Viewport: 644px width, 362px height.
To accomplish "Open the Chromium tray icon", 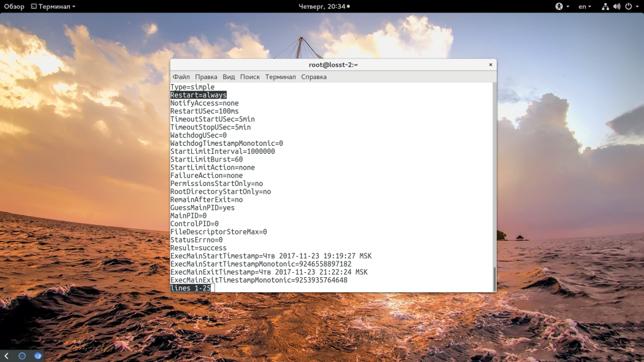I will pos(38,356).
